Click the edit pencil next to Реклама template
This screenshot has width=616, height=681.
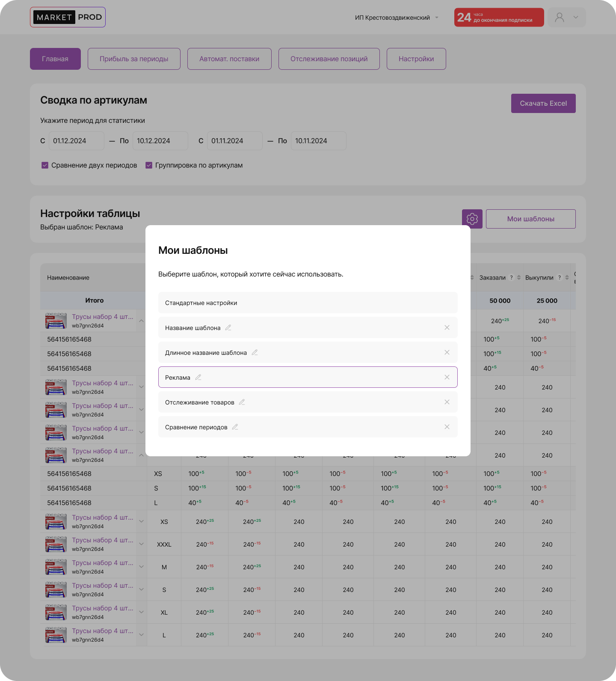(x=198, y=377)
